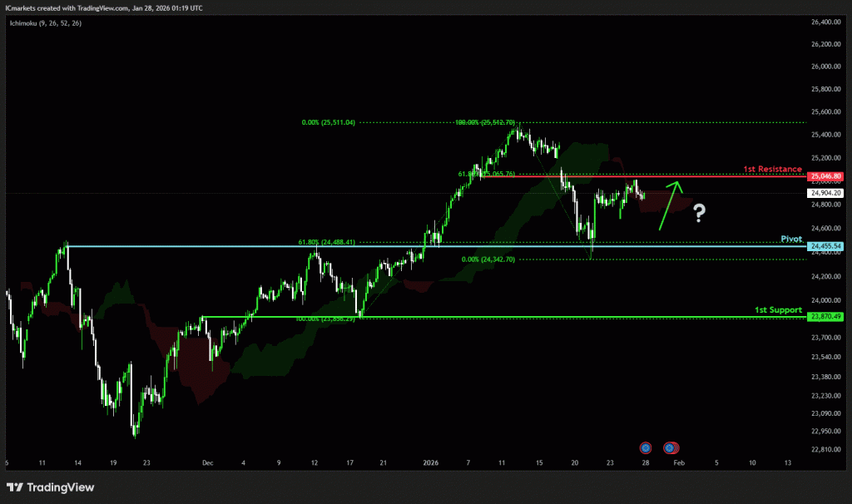Select the red 1st Resistance label
This screenshot has height=504, width=852.
(x=773, y=169)
